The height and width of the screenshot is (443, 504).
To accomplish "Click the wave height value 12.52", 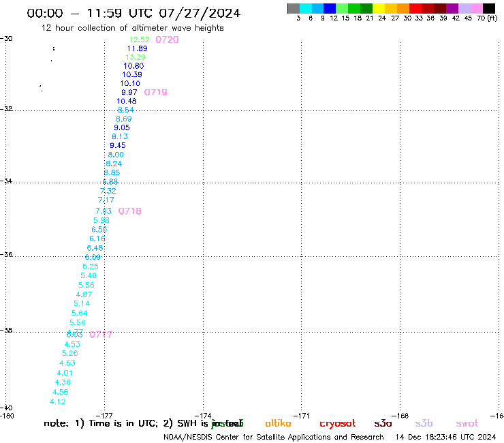I will [139, 40].
